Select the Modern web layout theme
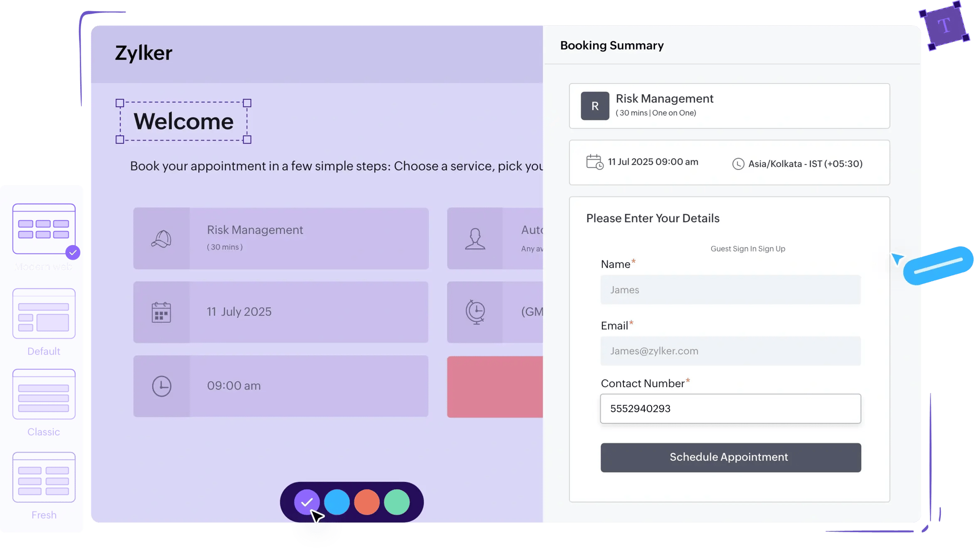The image size is (977, 560). click(44, 229)
